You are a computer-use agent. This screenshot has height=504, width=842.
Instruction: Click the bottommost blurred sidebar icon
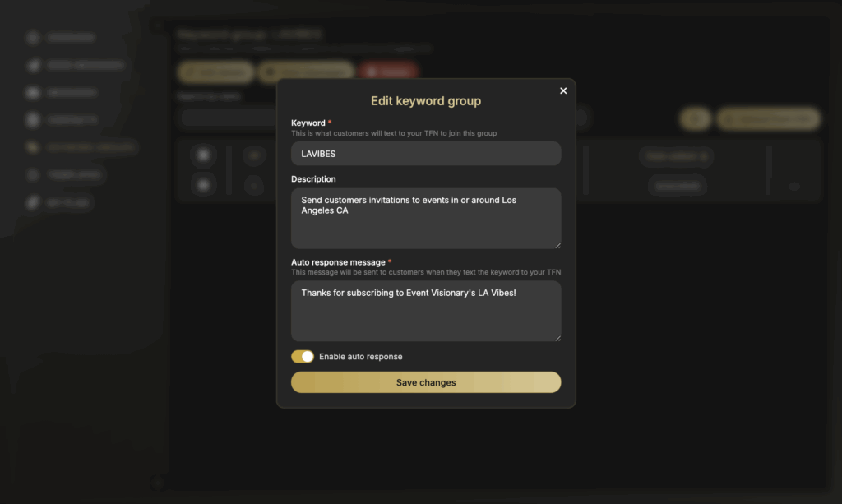pos(33,202)
